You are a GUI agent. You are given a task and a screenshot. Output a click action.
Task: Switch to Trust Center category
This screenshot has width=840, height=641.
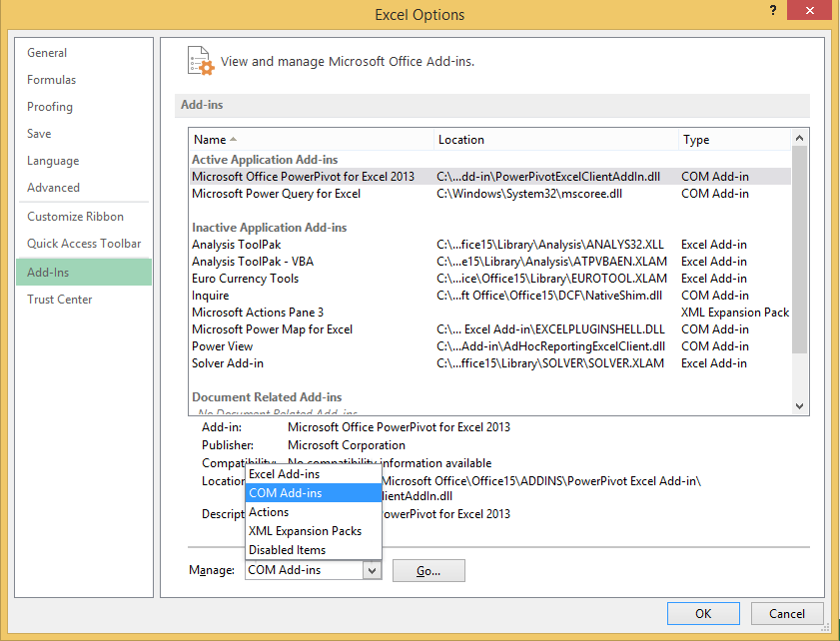coord(60,300)
